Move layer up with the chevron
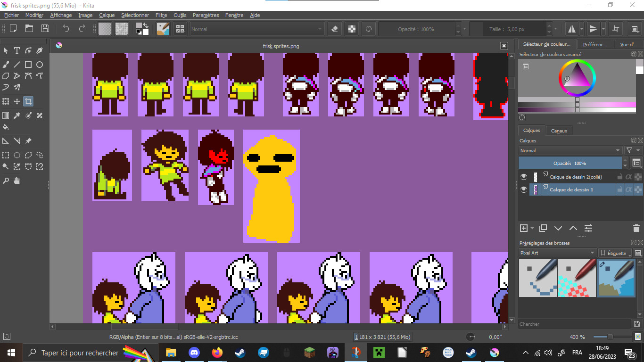This screenshot has height=362, width=644. (573, 228)
